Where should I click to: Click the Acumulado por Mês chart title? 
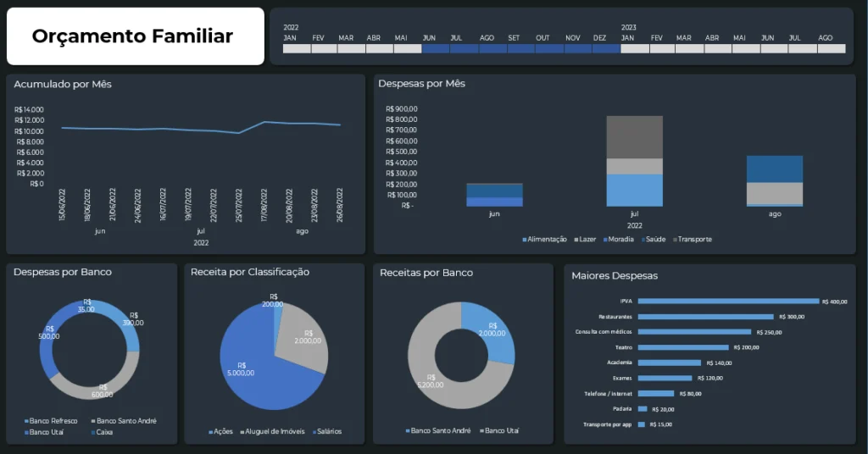tap(63, 85)
